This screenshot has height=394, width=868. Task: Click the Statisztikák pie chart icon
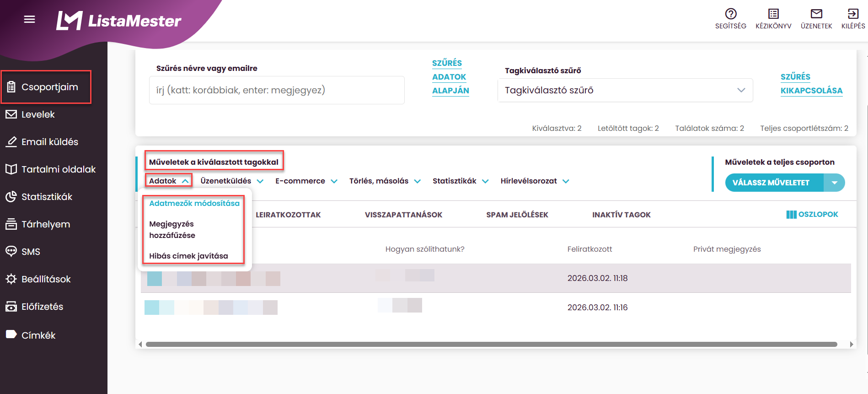[11, 197]
